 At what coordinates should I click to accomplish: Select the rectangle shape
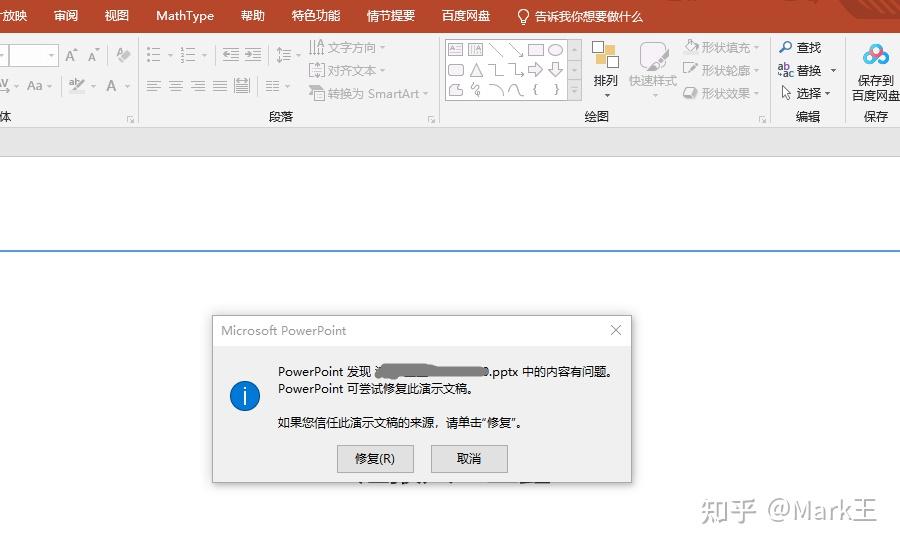click(536, 50)
